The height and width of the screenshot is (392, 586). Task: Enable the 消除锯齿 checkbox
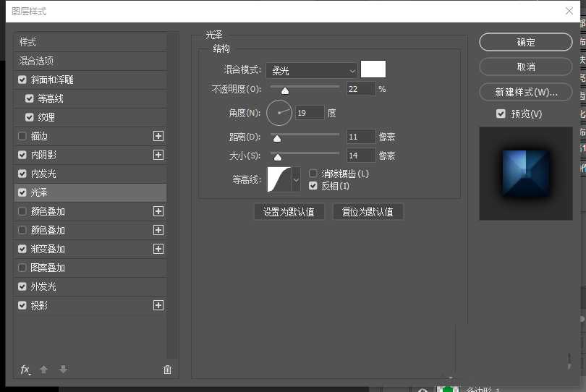tap(313, 174)
